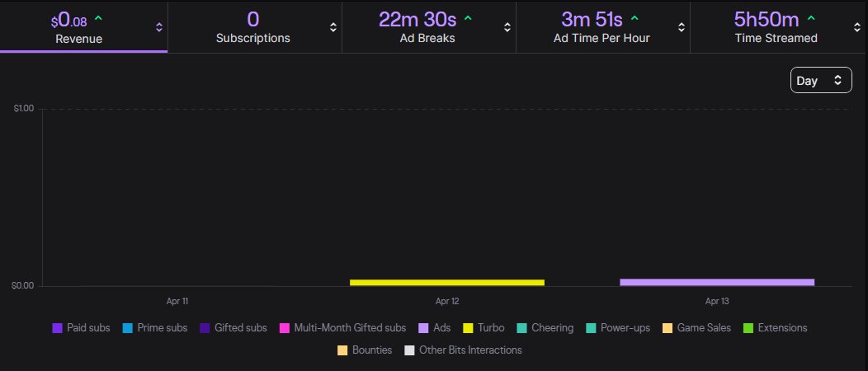Screen dimensions: 868x371
Task: Select the Ad Time Per Hour tab
Action: pos(601,28)
